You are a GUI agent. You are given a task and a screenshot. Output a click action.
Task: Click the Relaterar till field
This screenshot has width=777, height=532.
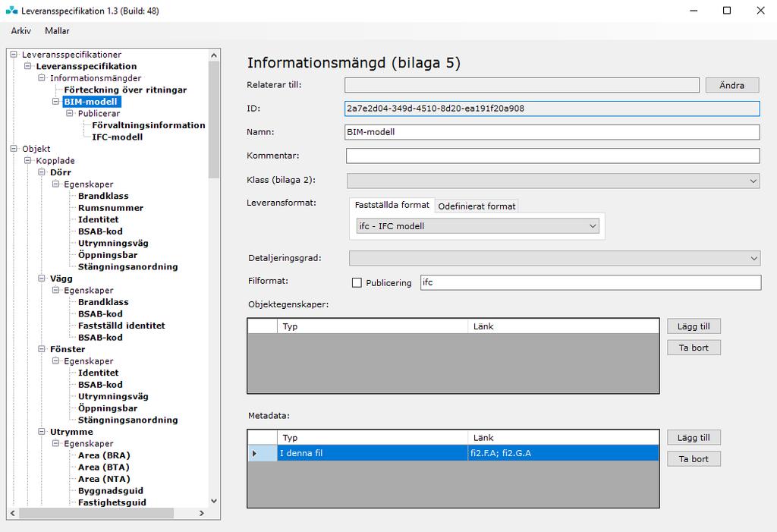tap(522, 85)
